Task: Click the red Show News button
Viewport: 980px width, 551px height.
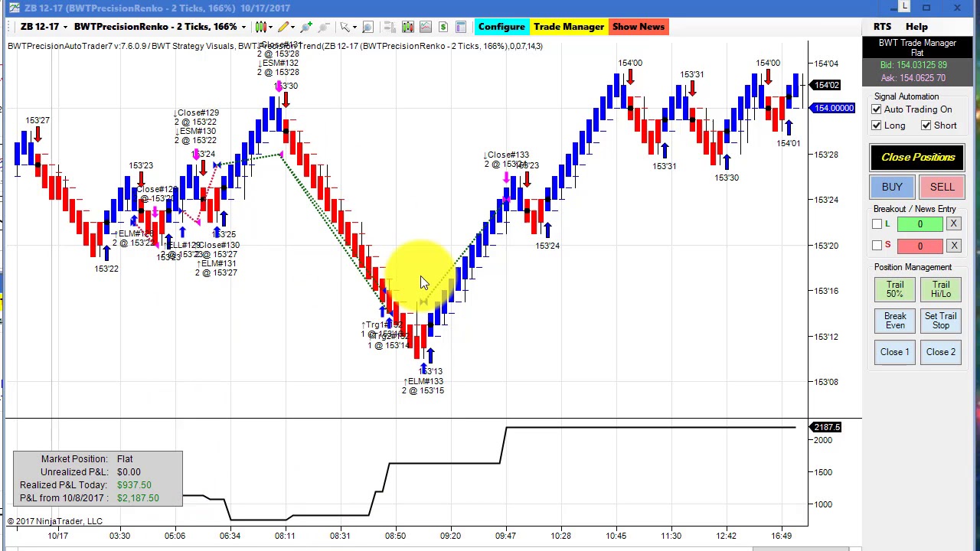Action: click(x=639, y=27)
